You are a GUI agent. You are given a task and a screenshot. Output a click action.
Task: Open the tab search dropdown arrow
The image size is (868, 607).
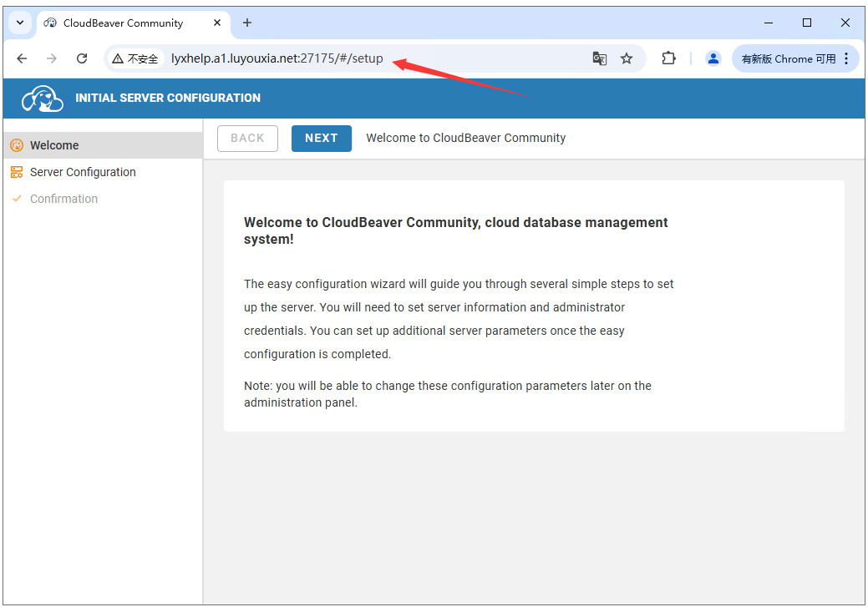pyautogui.click(x=21, y=23)
